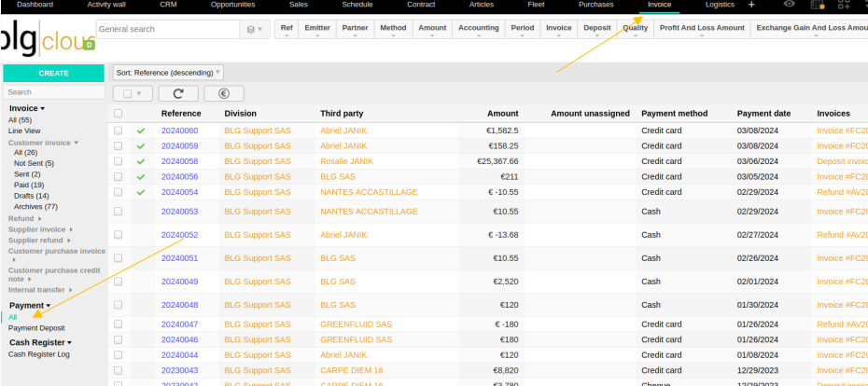Image resolution: width=868 pixels, height=386 pixels.
Task: Click the eye icon in top bar
Action: click(x=790, y=4)
